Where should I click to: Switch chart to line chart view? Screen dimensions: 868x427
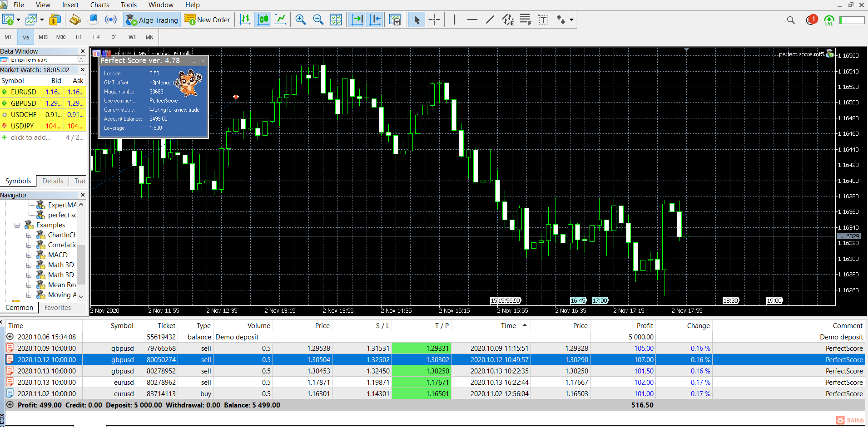[281, 20]
